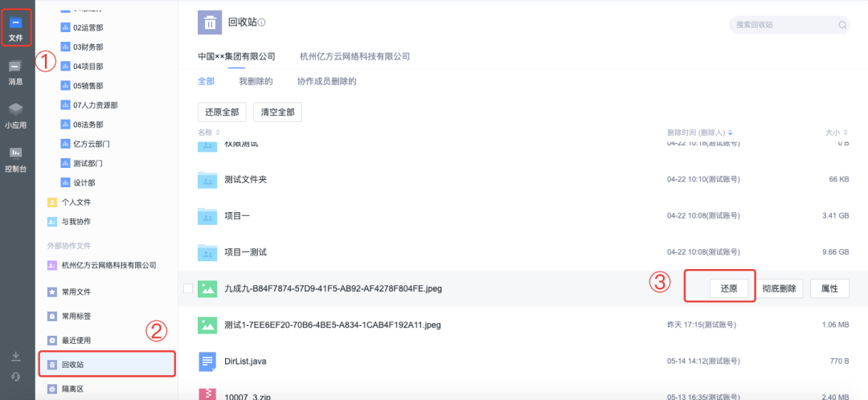Sort the list by 名称 column
Screen dimensions: 868x400
tap(209, 133)
